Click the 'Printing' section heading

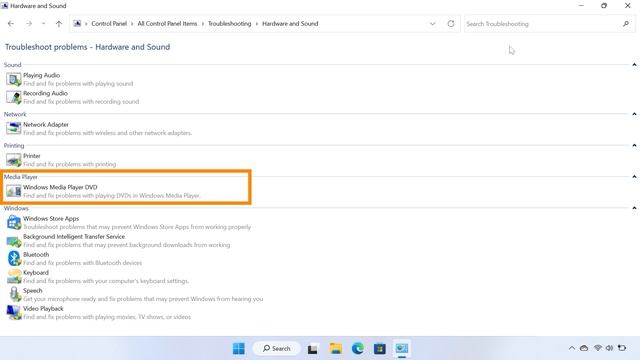click(14, 145)
